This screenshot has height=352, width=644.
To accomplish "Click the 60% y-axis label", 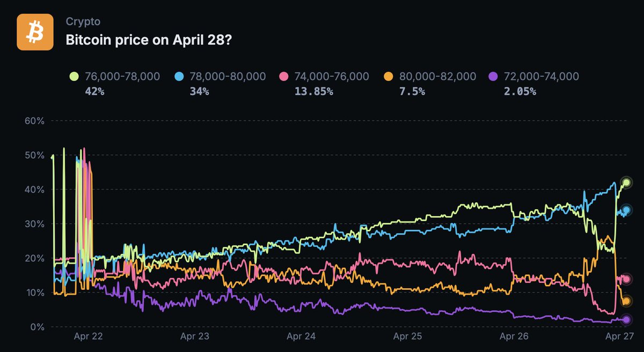I will 34,121.
